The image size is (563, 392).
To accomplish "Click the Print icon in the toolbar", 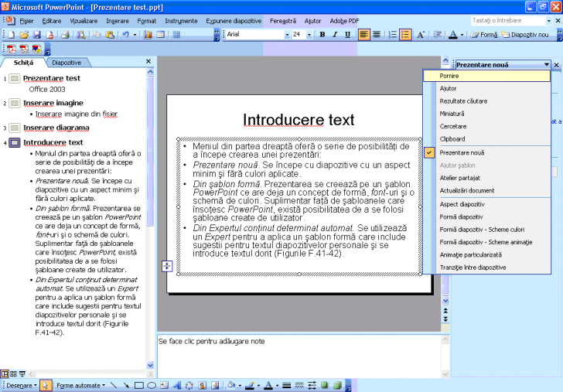I will [65, 35].
